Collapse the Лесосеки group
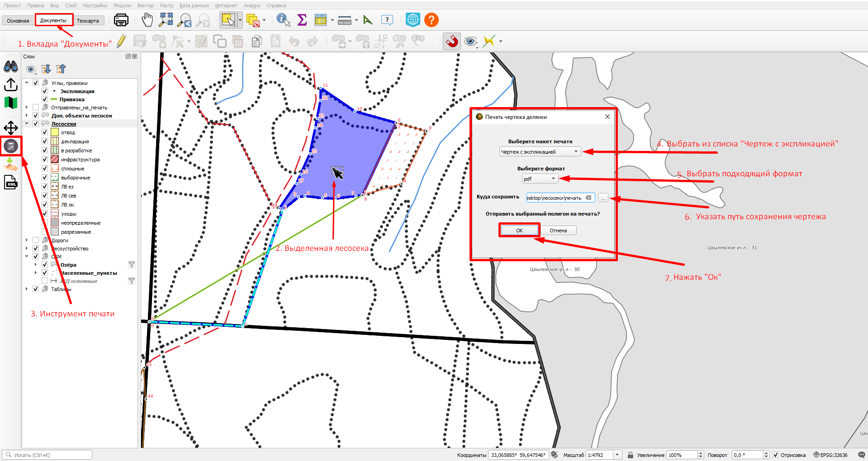Screen dimensions: 868x461 tap(27, 124)
